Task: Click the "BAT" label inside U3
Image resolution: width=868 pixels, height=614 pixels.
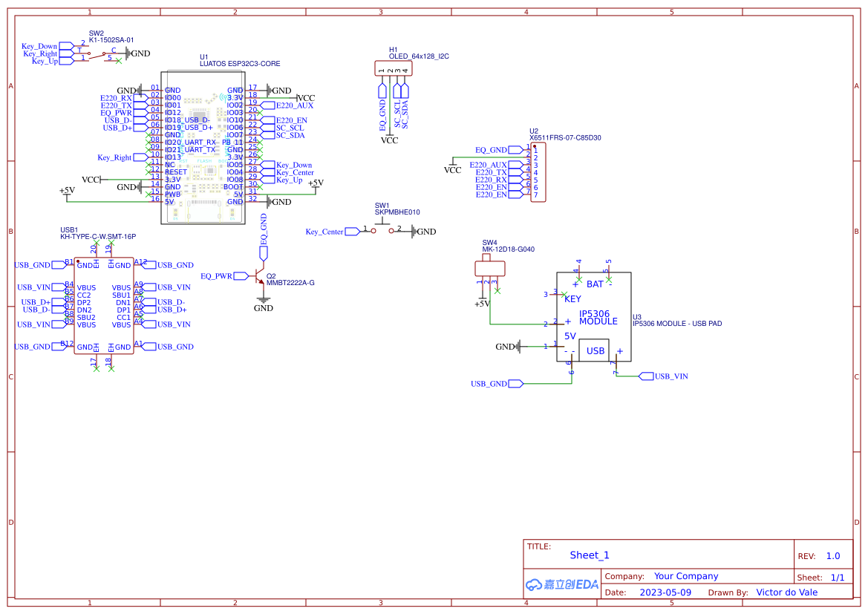Action: pos(595,284)
